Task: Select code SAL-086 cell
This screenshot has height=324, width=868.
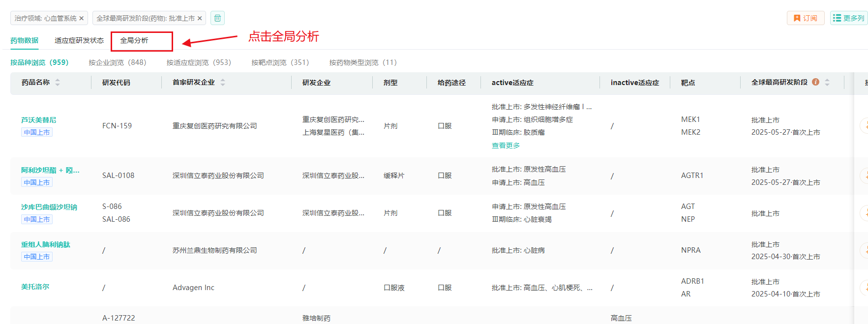Action: [116, 219]
